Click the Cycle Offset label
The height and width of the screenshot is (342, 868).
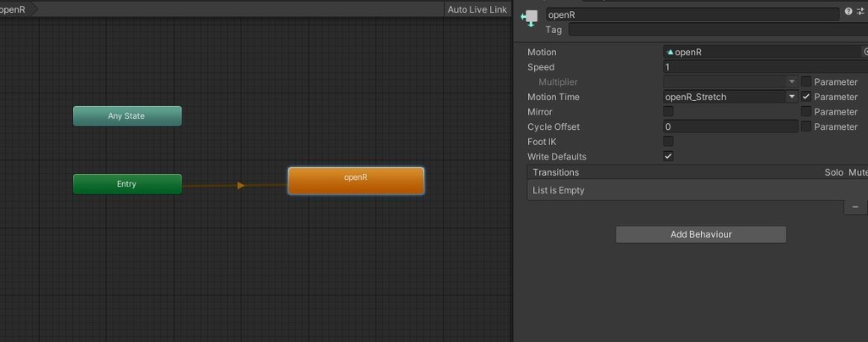[x=554, y=127]
